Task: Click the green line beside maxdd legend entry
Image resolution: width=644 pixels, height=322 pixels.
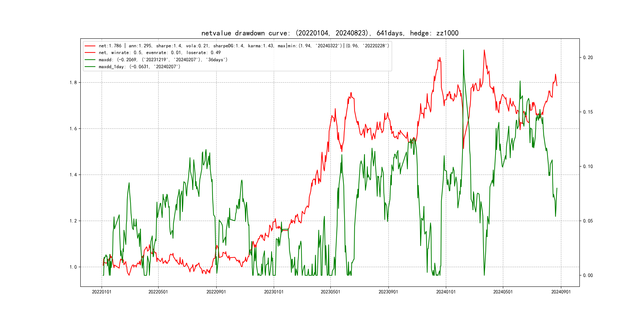Action: pyautogui.click(x=90, y=60)
